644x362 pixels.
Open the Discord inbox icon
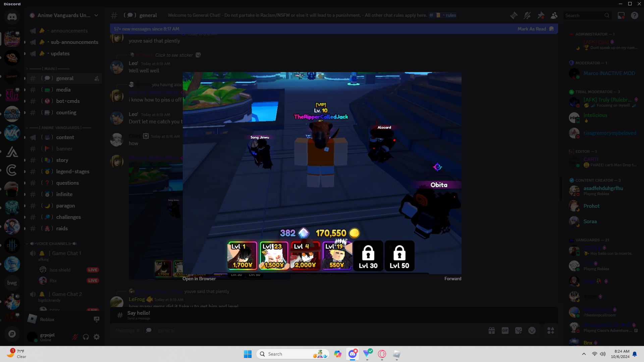(621, 15)
